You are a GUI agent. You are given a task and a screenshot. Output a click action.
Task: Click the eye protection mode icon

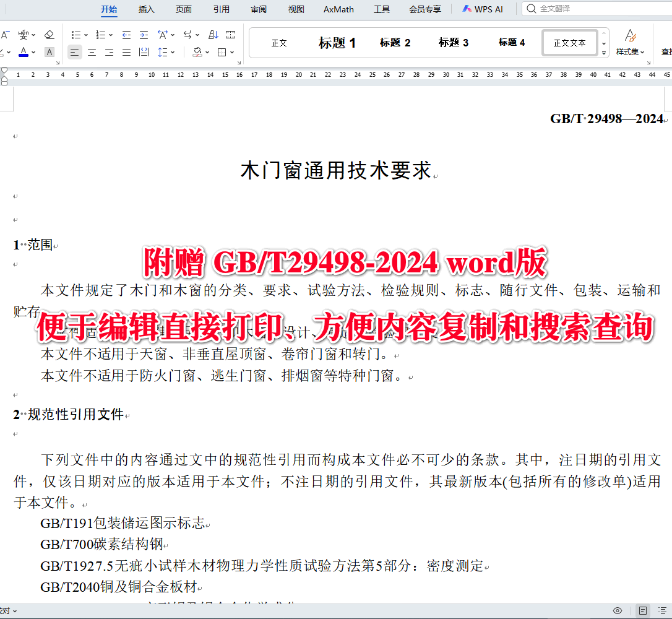(x=618, y=610)
